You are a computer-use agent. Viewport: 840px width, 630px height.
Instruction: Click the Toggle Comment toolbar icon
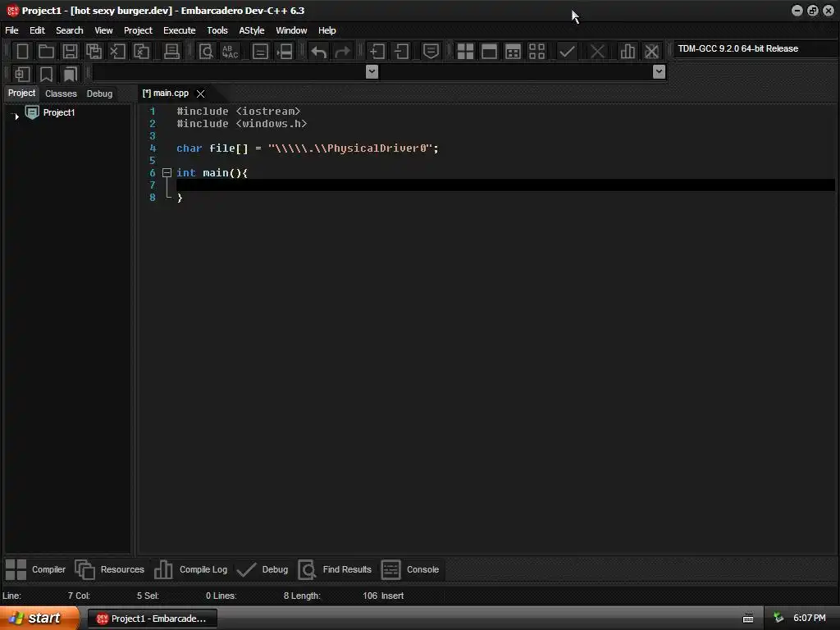point(431,52)
